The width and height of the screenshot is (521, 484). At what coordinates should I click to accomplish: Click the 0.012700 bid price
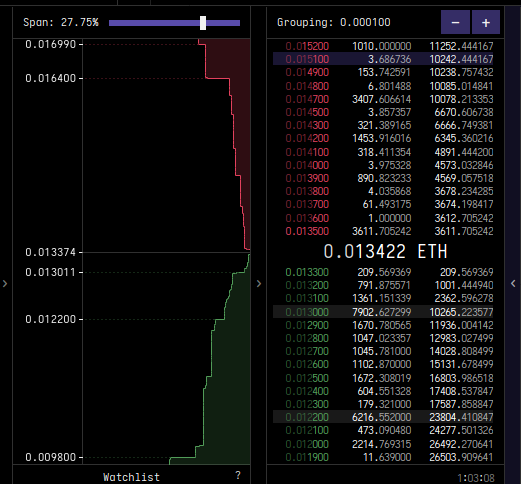click(x=307, y=351)
